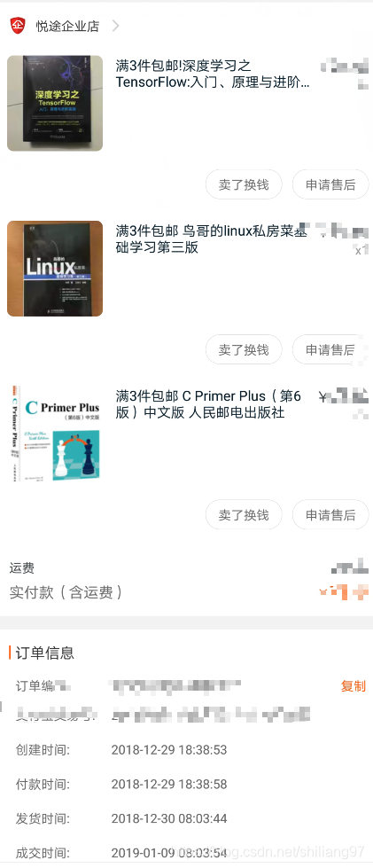Image resolution: width=373 pixels, height=868 pixels.
Task: Open the 悦途企业店 store page
Action: point(67,26)
